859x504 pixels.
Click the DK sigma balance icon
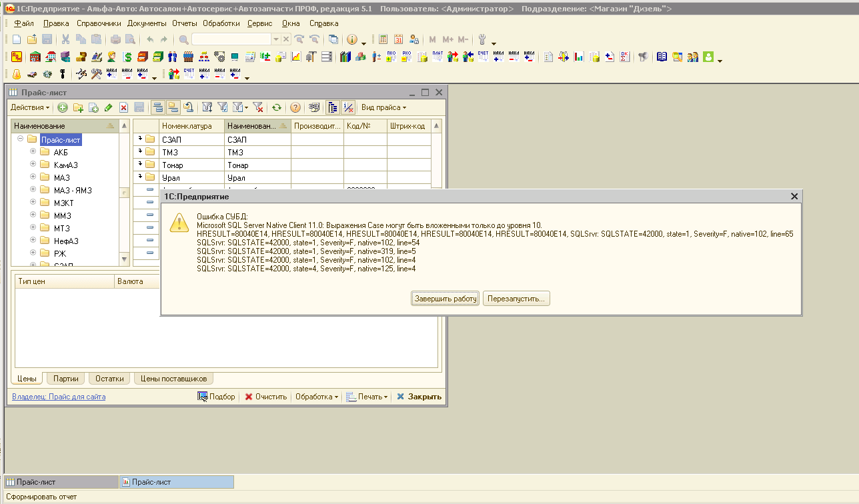click(x=625, y=57)
